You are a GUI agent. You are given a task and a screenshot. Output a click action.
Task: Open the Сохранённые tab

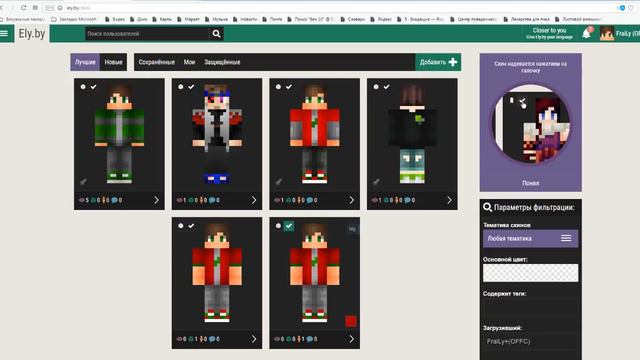click(156, 62)
